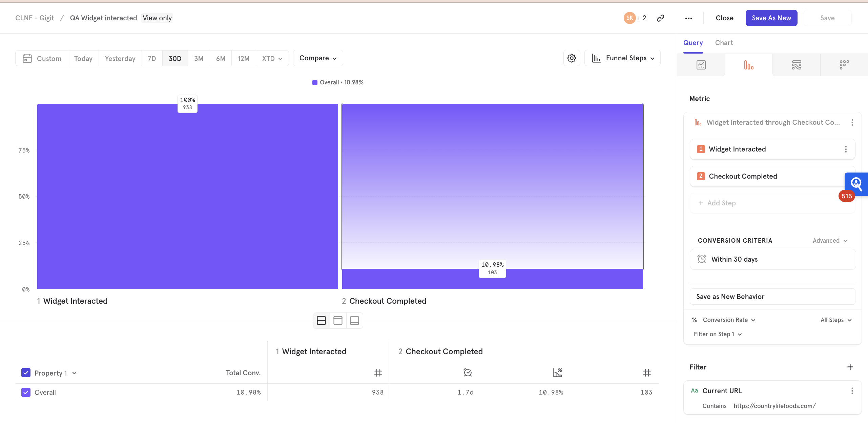Open Within 30 days conversion window
Image resolution: width=868 pixels, height=423 pixels.
point(772,259)
